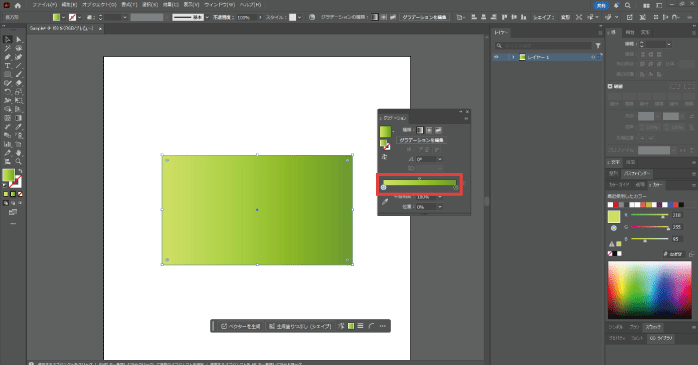The width and height of the screenshot is (698, 365).
Task: Open the Gradient panel options menu
Action: [466, 118]
